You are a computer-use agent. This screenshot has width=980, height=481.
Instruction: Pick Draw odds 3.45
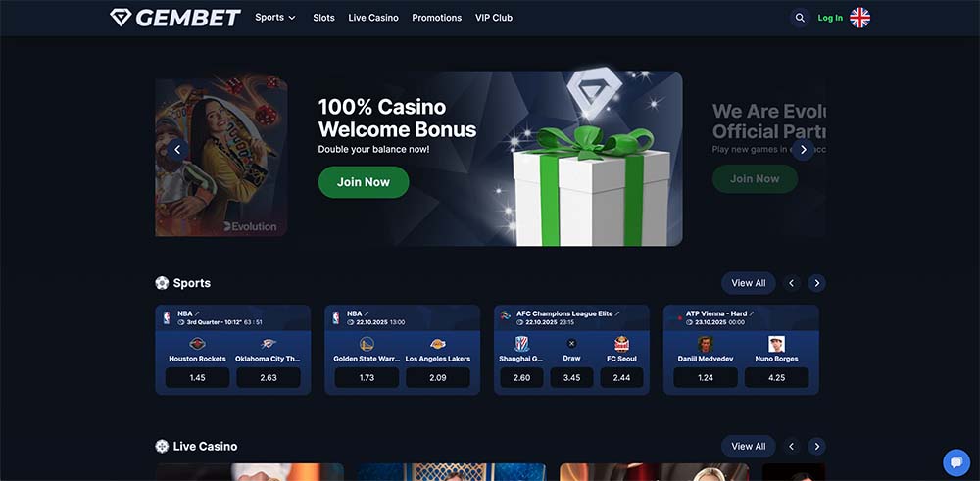[x=571, y=378]
